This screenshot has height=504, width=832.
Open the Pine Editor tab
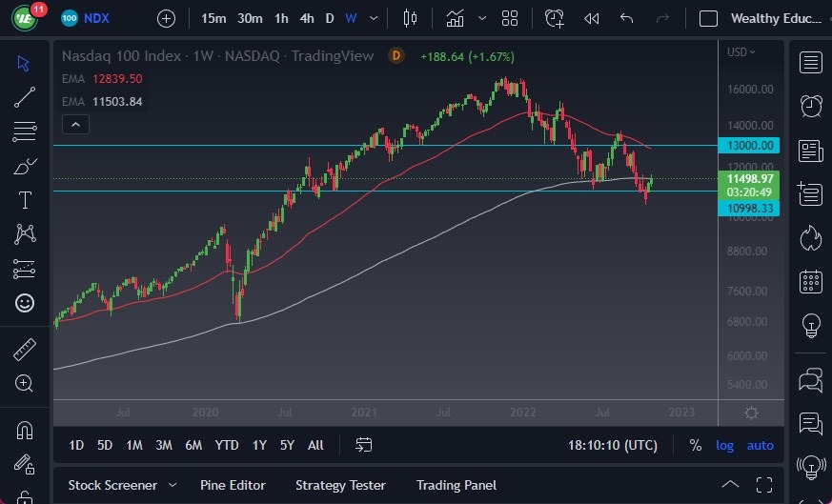[x=233, y=485]
